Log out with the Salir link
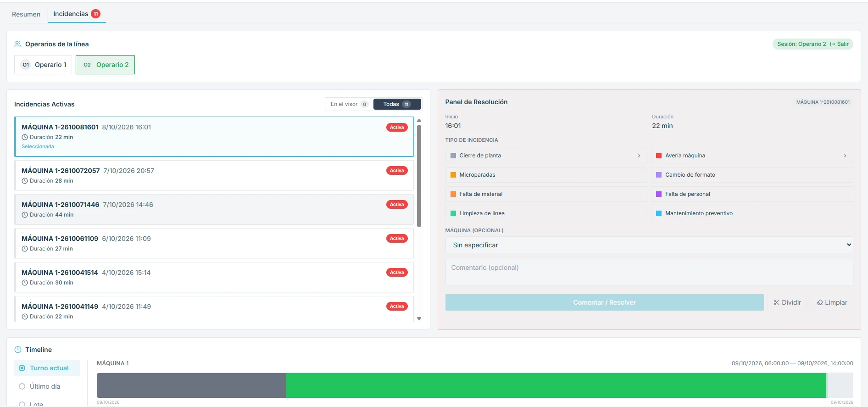 [840, 44]
